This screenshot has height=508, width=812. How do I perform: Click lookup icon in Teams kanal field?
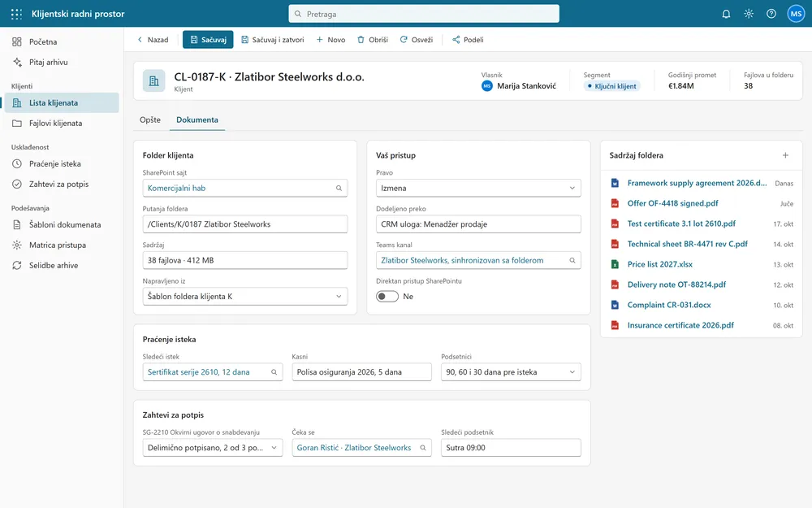tap(572, 260)
